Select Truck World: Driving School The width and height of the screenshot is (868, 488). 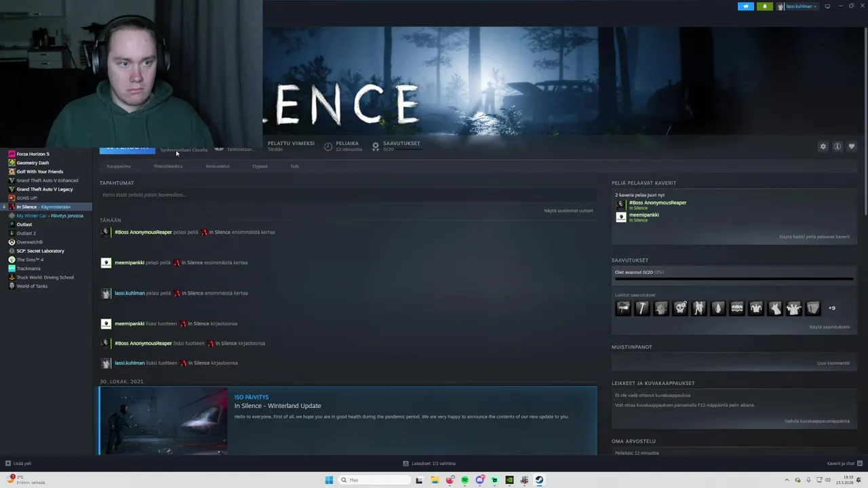coord(46,277)
